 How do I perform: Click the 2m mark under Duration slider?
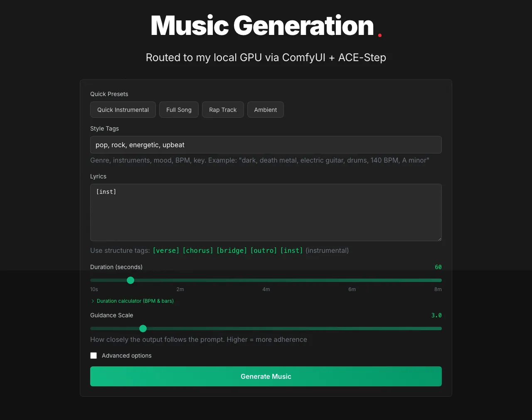(180, 289)
